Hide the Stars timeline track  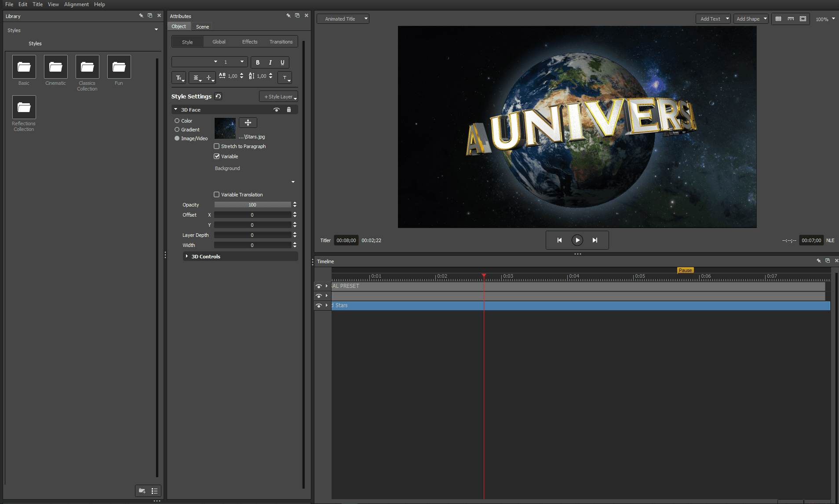coord(319,305)
